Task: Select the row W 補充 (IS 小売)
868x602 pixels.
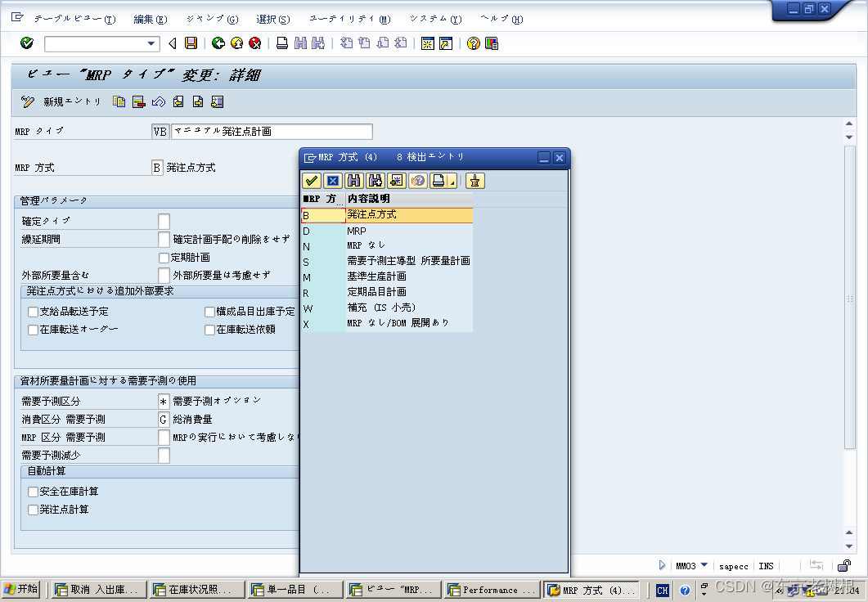Action: 387,308
